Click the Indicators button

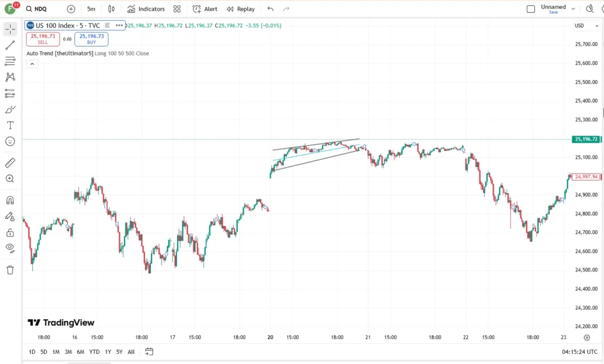pyautogui.click(x=146, y=9)
